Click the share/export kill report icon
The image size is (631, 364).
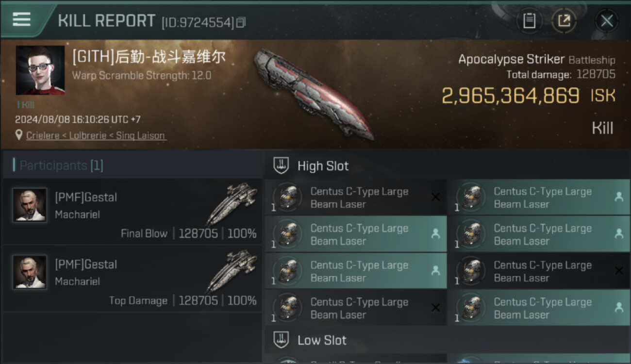564,21
